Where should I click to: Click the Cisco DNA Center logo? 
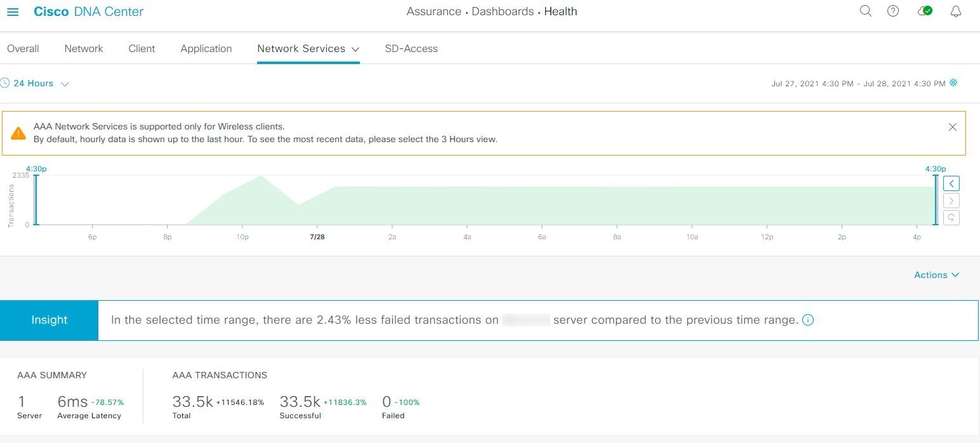pos(88,11)
